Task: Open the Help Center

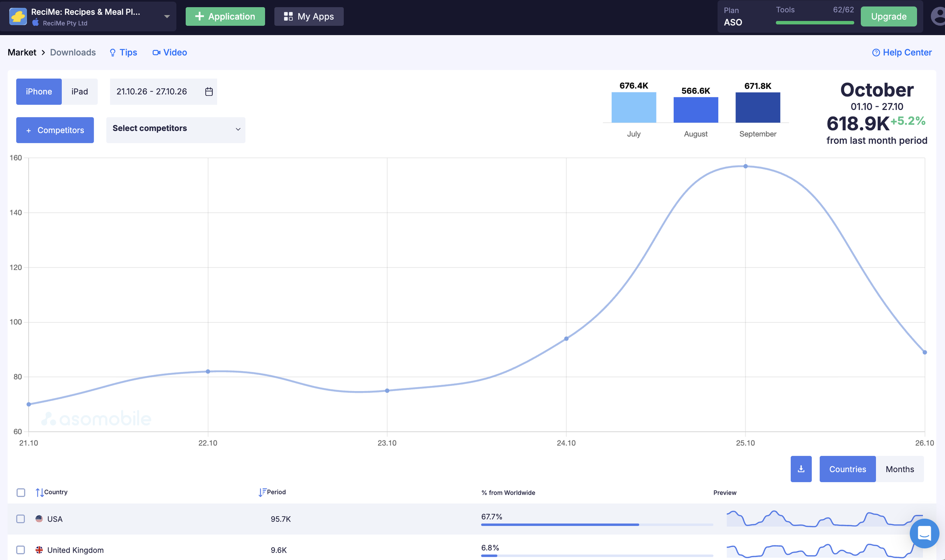Action: pyautogui.click(x=902, y=52)
